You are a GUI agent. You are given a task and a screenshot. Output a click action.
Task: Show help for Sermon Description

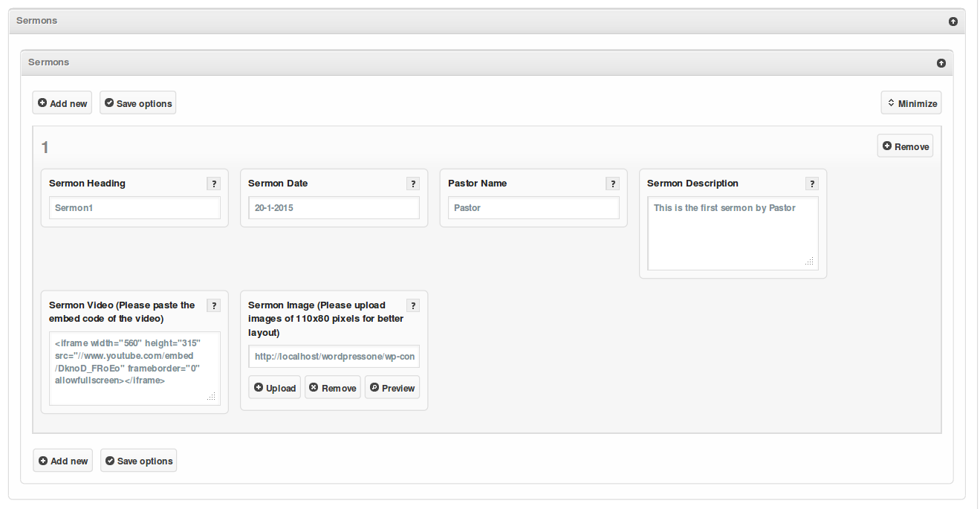coord(812,184)
